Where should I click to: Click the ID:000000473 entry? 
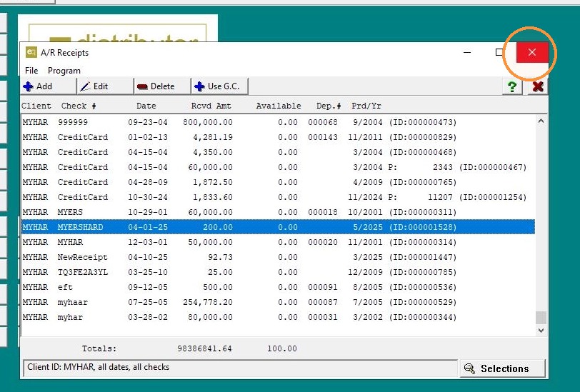422,122
